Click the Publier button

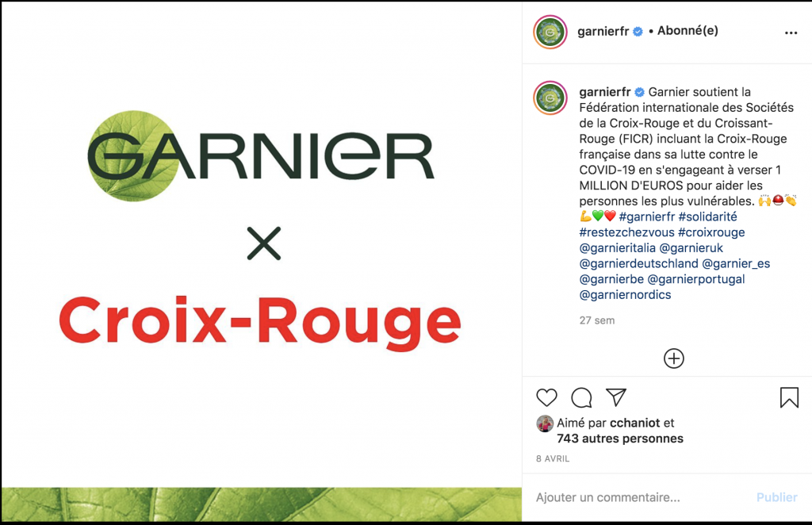click(777, 497)
